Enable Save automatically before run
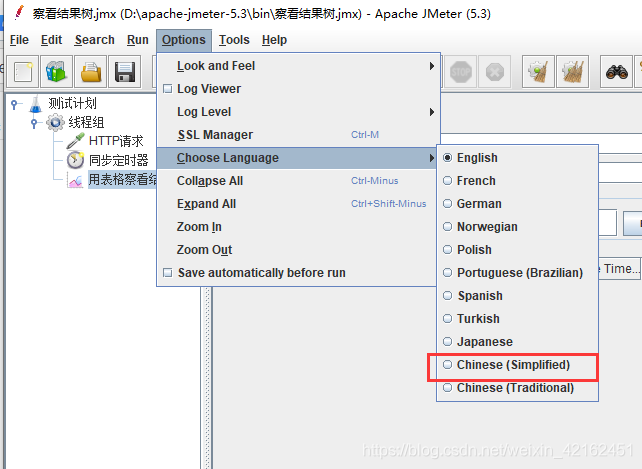Screen dimensions: 642x469 click(x=167, y=272)
